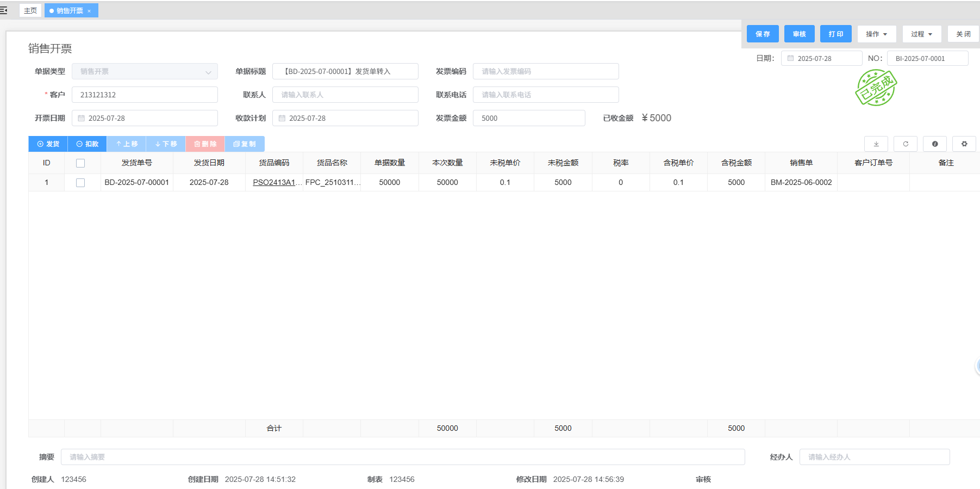Click the hamburger menu collapse icon
This screenshot has height=489, width=980.
point(4,10)
